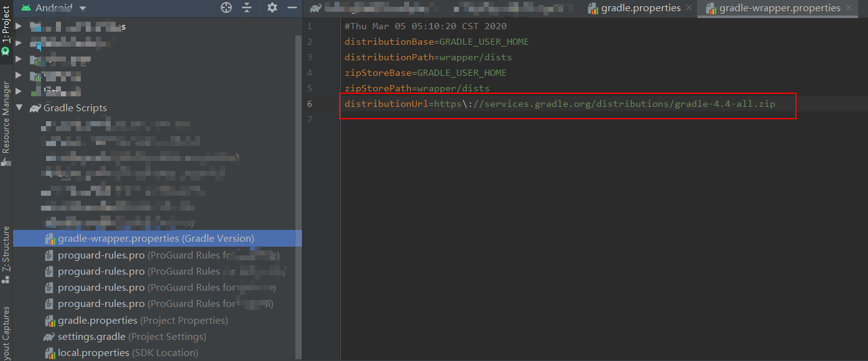
Task: Click the 'zipStorePath=wrapper/dists' line
Action: coord(417,88)
